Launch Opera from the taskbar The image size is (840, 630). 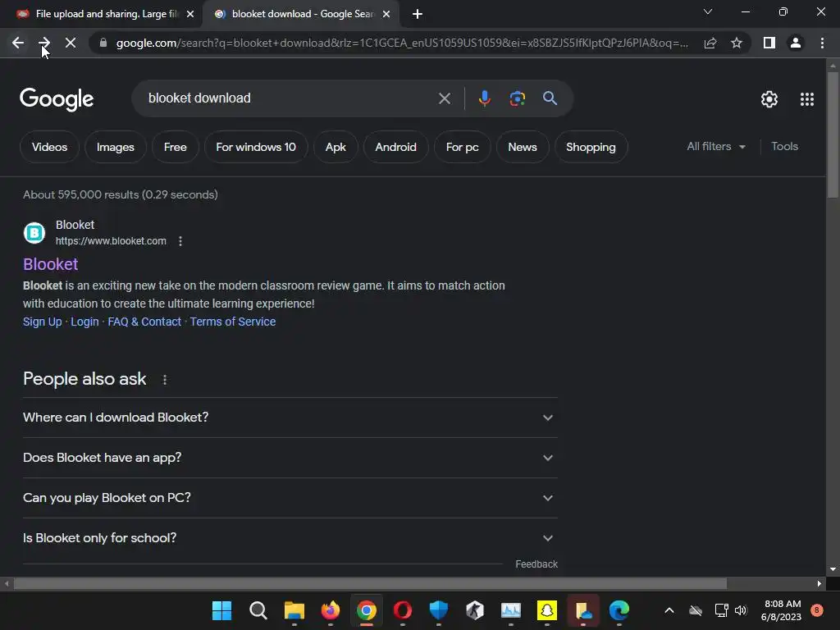402,610
